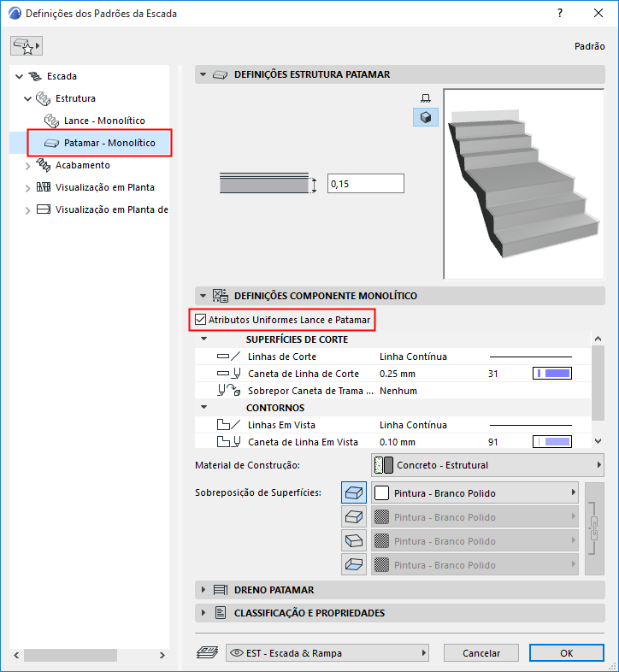This screenshot has width=619, height=672.
Task: Click right arrow of tree horizontal scrollbar
Action: tap(162, 655)
